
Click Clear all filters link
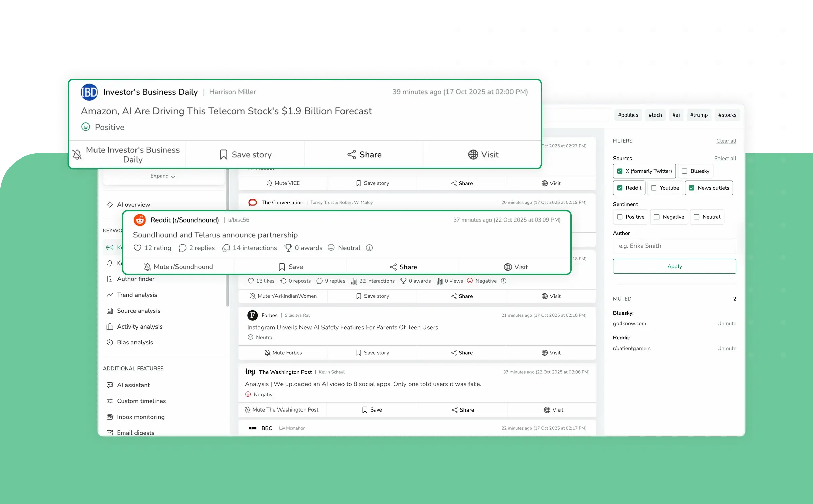pyautogui.click(x=726, y=141)
